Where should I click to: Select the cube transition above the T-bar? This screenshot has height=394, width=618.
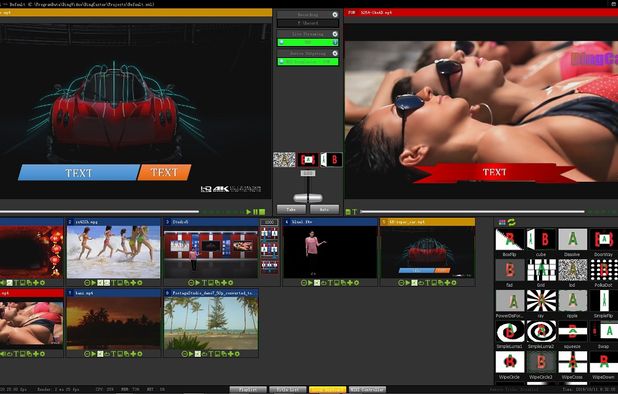pyautogui.click(x=331, y=160)
